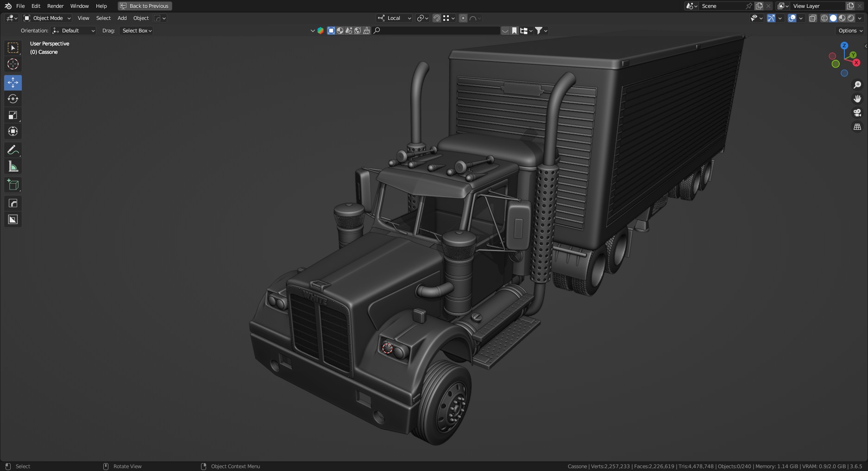Open the overlays options dropdown arrow
Image resolution: width=868 pixels, height=471 pixels.
[x=801, y=18]
